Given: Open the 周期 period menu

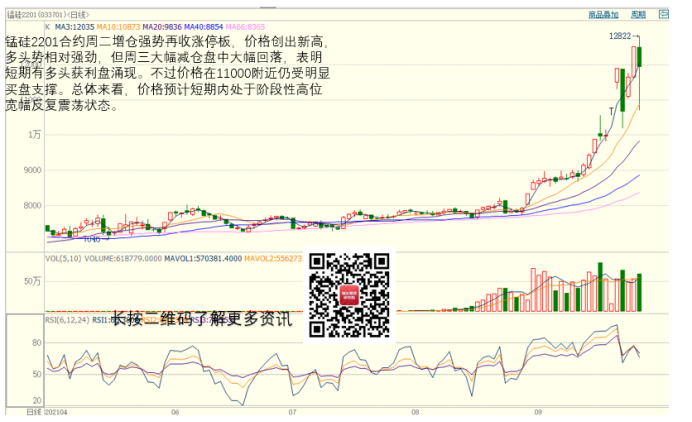Looking at the screenshot, I should 638,15.
